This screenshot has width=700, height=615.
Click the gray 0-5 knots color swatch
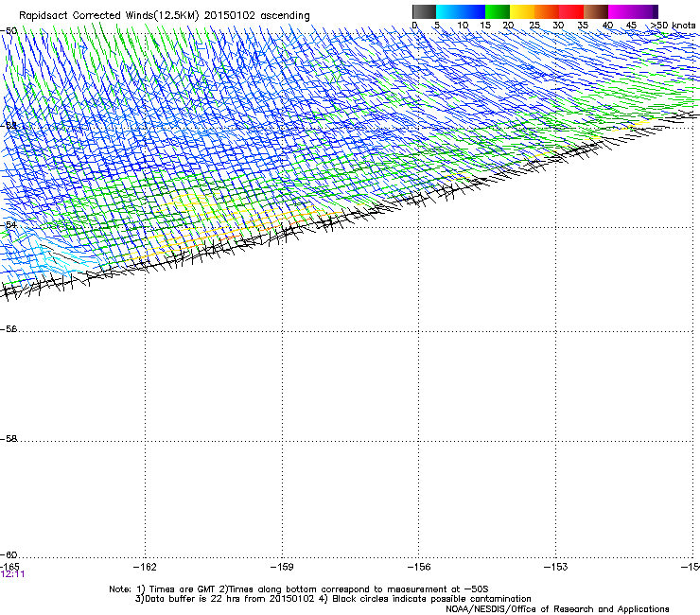click(x=424, y=11)
